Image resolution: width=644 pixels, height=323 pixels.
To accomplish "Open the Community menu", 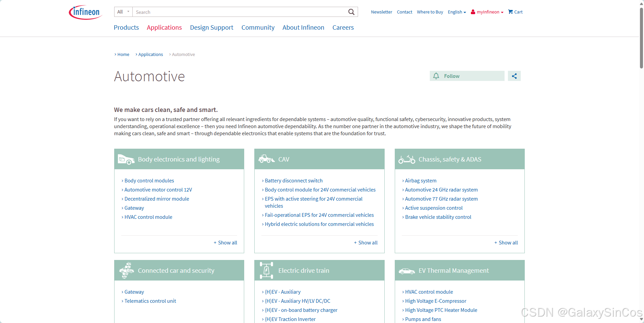I will (x=258, y=27).
